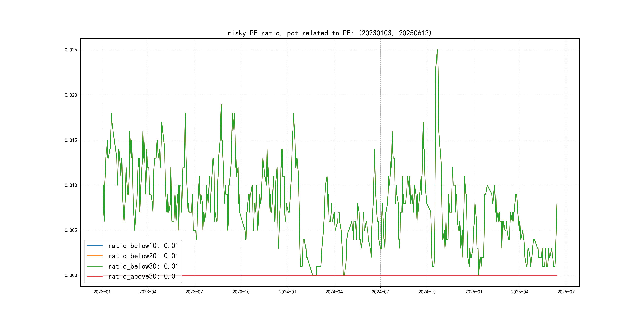The width and height of the screenshot is (644, 322).
Task: Click the 2024-10 x-axis tick label
Action: pos(427,292)
